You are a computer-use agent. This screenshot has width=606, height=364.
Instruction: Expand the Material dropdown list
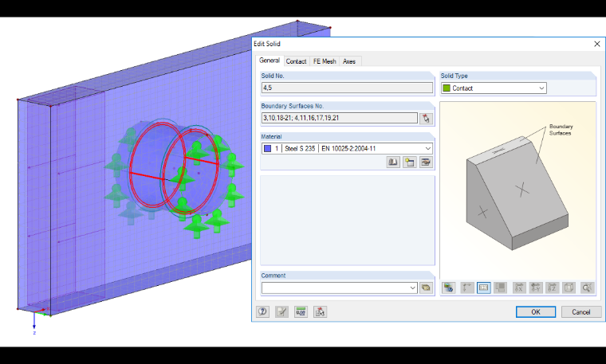point(428,149)
